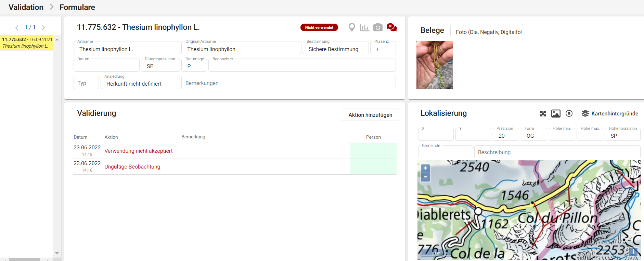Click the Datum input field

(x=106, y=65)
